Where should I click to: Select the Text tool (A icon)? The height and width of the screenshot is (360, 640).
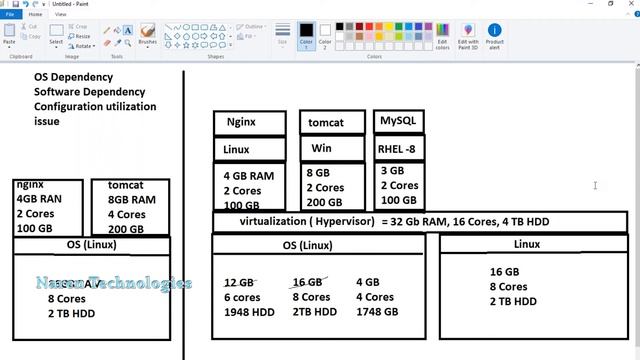click(128, 30)
